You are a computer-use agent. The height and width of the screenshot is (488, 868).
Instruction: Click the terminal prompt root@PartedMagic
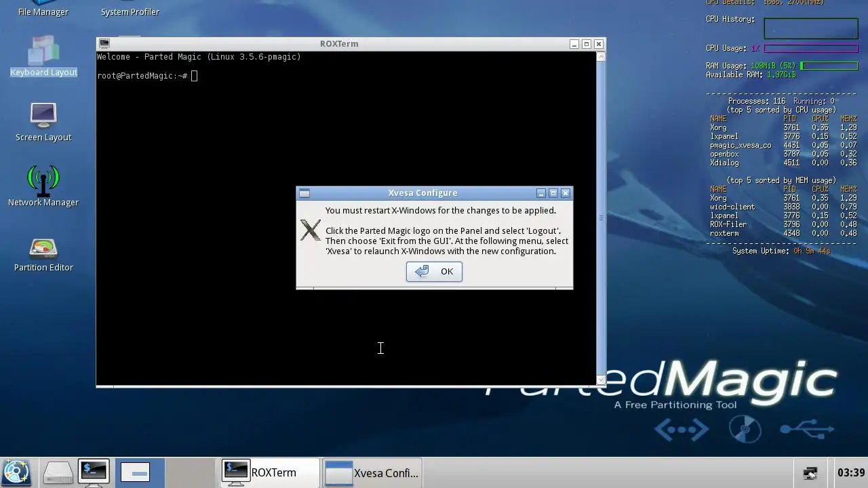point(142,76)
